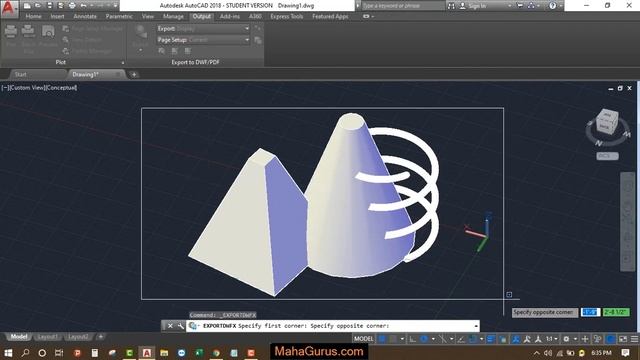Viewport: 640px width, 360px height.
Task: Open Windows Start menu
Action: (x=8, y=353)
